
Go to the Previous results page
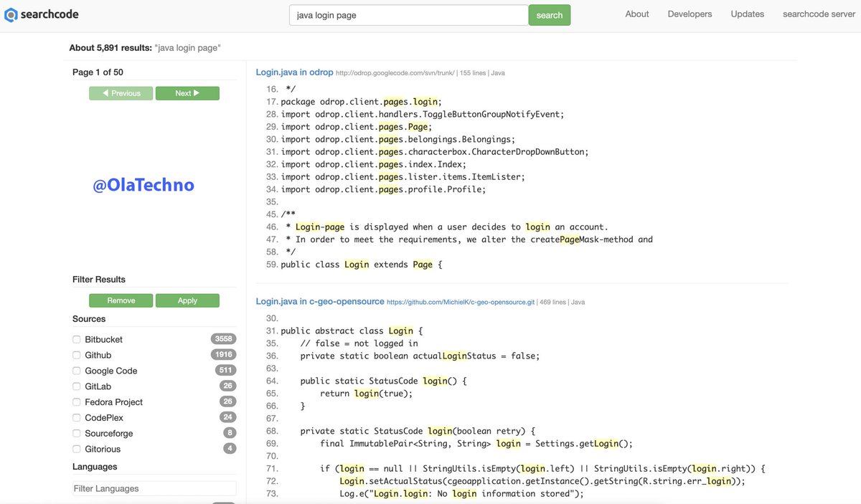[121, 93]
